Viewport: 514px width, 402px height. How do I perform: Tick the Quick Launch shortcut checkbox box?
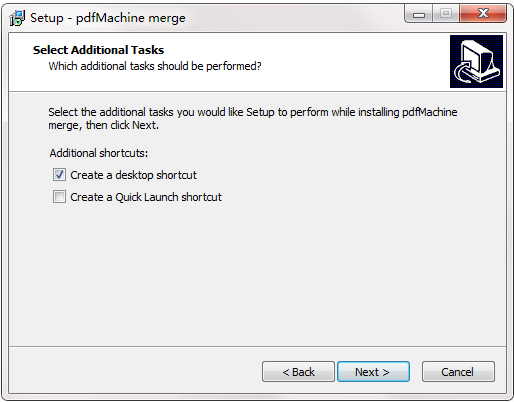(x=59, y=197)
